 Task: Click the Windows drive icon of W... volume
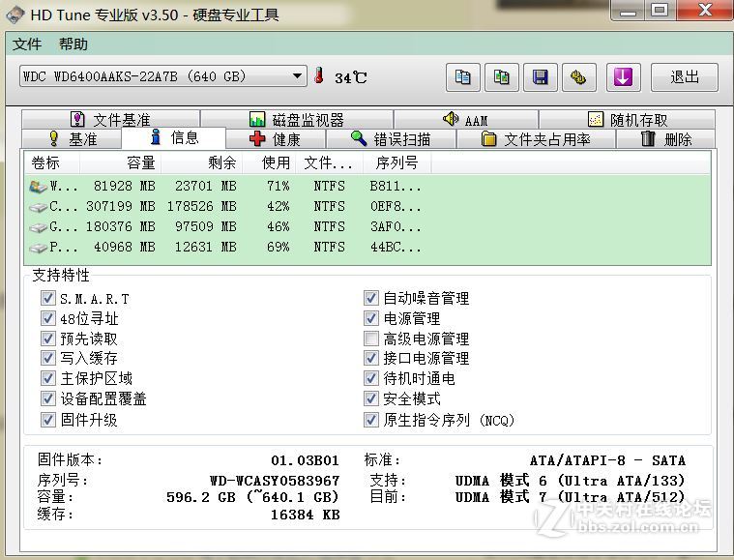38,187
